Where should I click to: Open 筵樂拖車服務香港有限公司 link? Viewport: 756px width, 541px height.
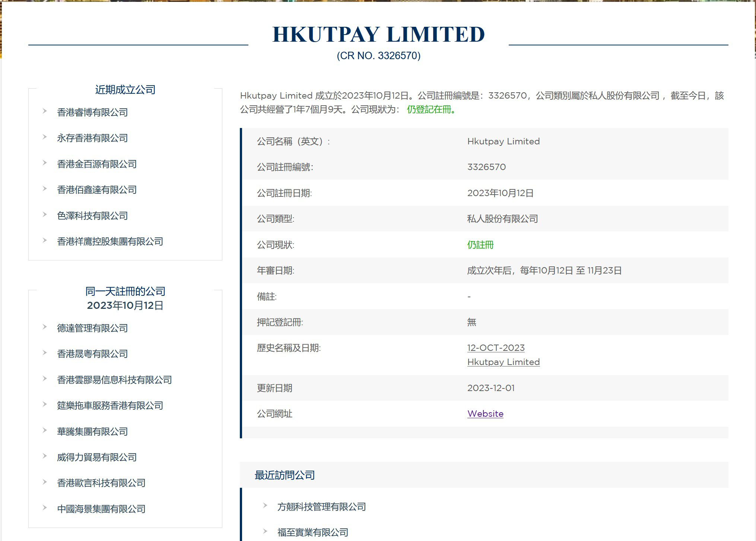[x=110, y=406]
